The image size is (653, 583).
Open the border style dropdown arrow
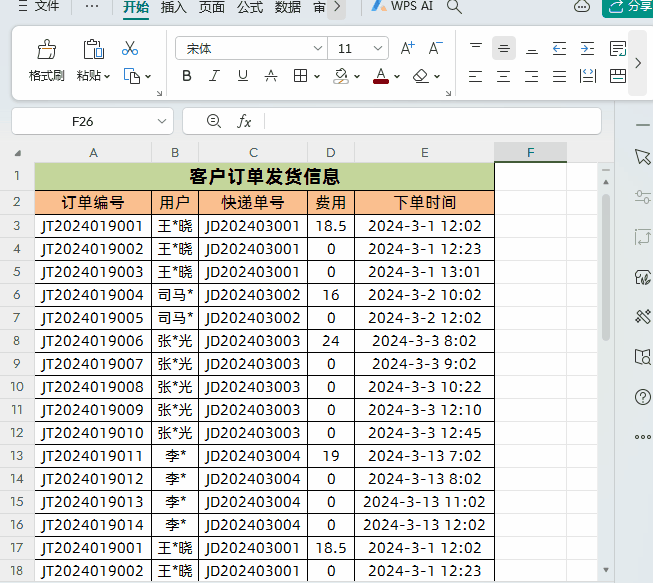click(317, 77)
